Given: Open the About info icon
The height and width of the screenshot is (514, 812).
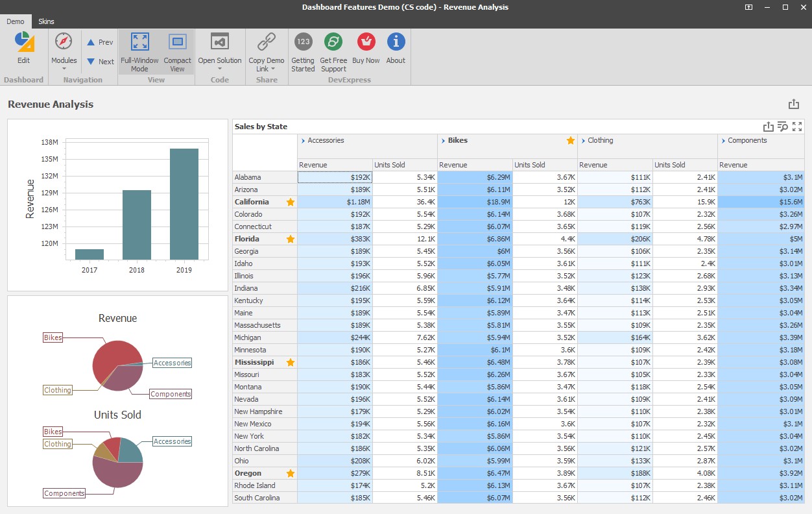Looking at the screenshot, I should point(396,42).
